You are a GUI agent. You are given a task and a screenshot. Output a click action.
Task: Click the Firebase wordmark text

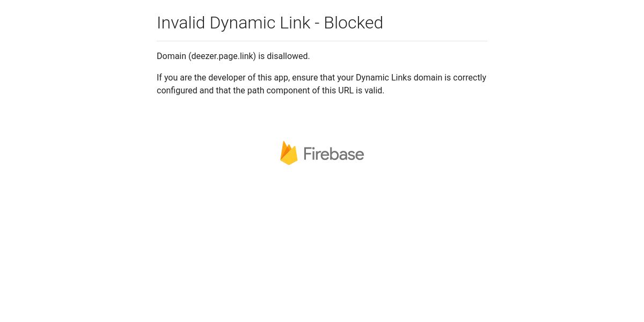[x=334, y=154]
